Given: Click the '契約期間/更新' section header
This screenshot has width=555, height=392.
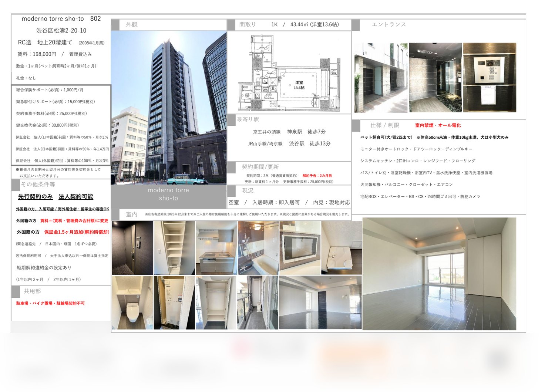Looking at the screenshot, I should [260, 167].
